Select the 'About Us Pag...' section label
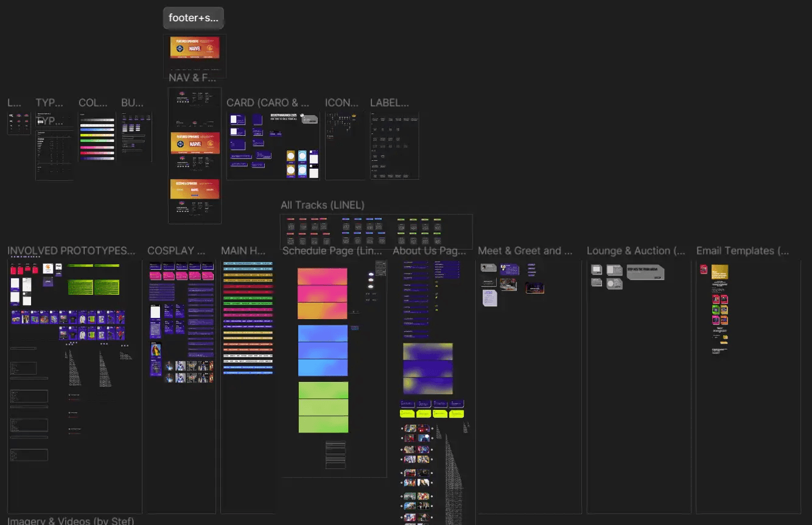The height and width of the screenshot is (525, 812). tap(430, 251)
